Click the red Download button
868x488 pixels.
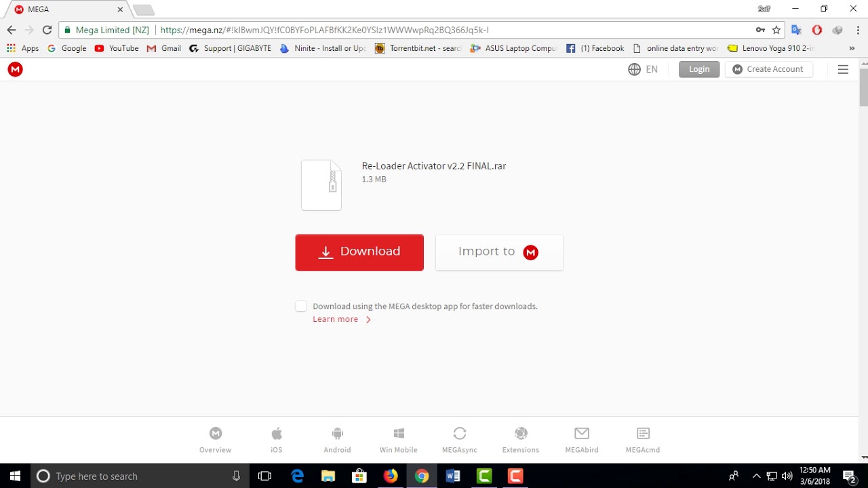click(359, 252)
